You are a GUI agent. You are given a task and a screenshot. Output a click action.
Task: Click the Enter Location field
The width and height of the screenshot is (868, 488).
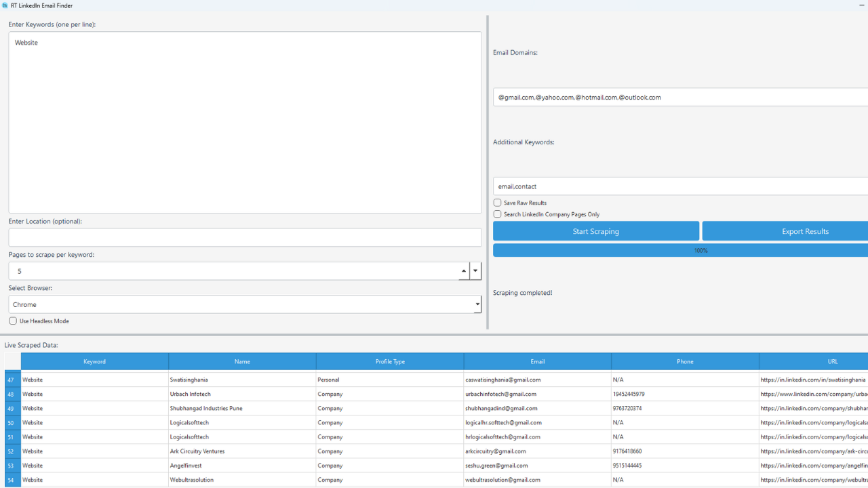[244, 237]
